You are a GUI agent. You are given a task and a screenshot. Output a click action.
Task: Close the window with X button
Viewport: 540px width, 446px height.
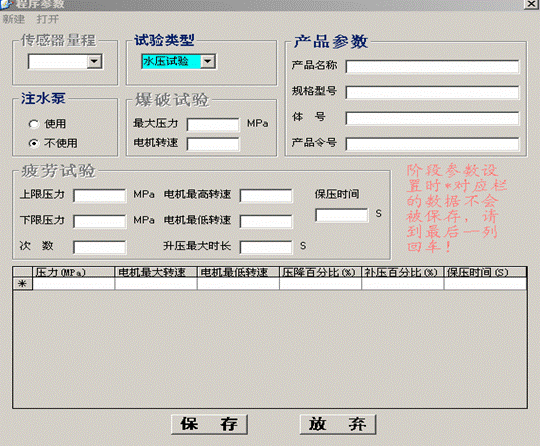tap(531, 4)
